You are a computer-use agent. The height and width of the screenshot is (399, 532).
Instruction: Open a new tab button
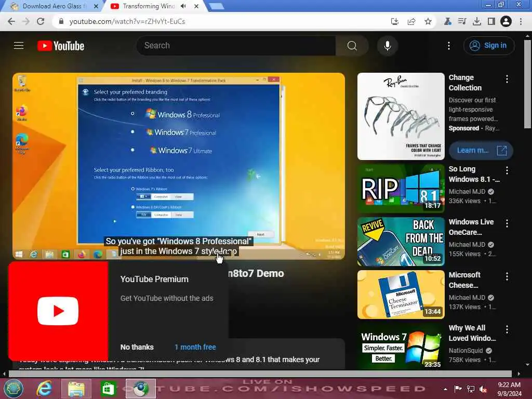point(216,6)
